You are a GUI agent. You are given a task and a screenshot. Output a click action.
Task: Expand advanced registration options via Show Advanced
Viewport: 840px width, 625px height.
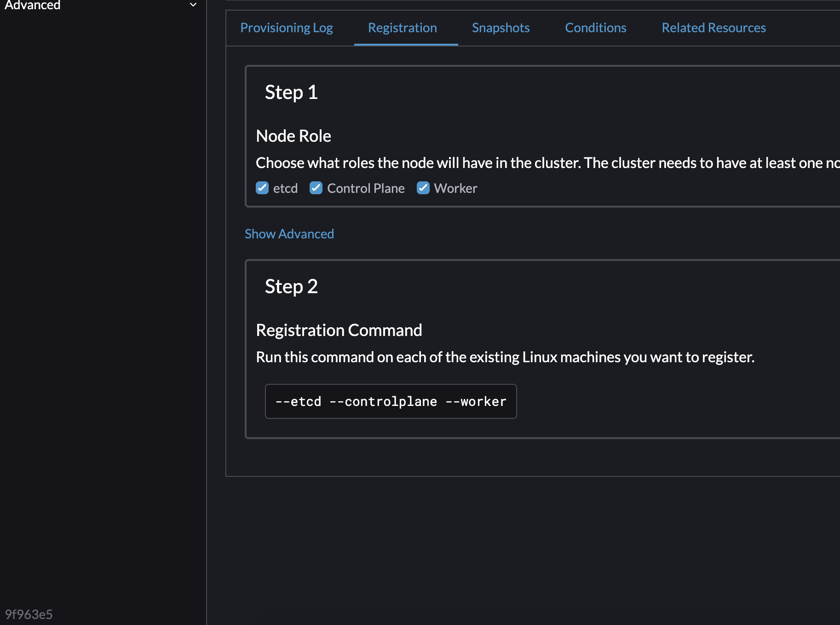point(289,234)
